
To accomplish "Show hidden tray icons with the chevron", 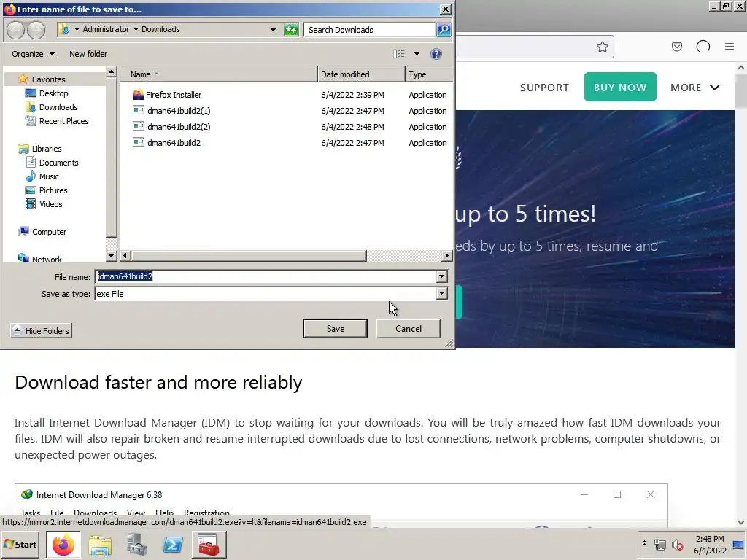I will [x=644, y=544].
